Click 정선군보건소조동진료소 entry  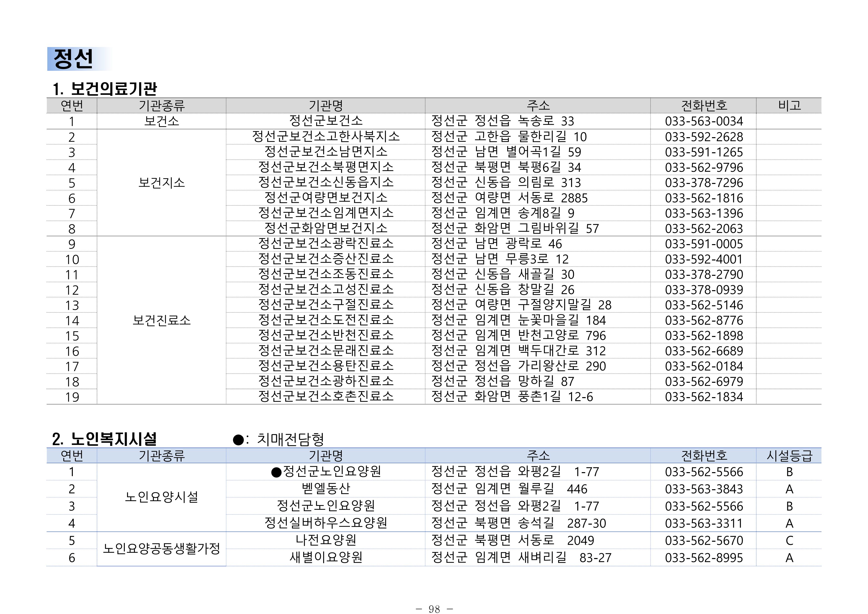click(326, 274)
